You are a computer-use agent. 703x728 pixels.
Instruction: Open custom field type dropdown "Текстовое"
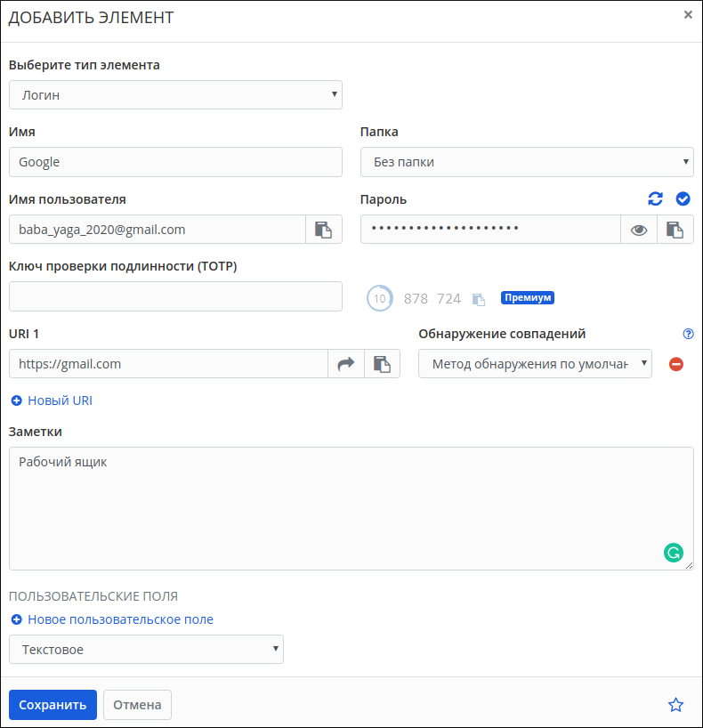(x=146, y=650)
